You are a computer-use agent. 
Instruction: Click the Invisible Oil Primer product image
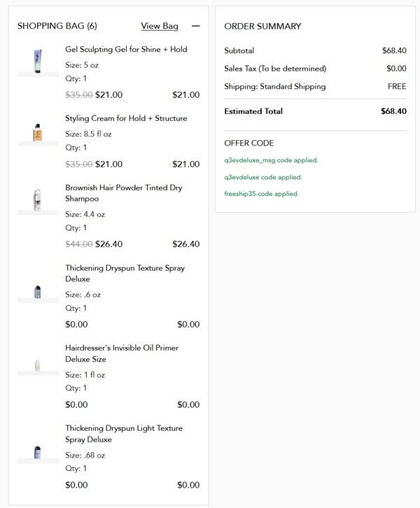38,365
